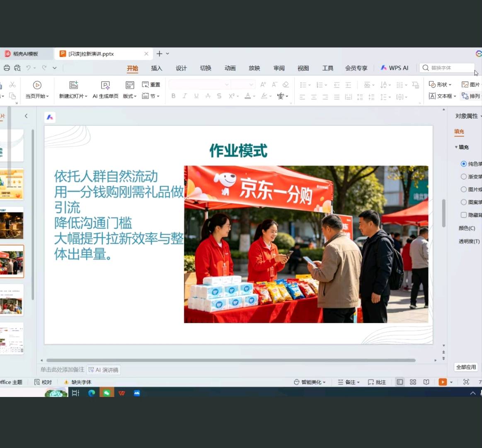This screenshot has width=482, height=448.
Task: Increase font size A+ icon
Action: (263, 84)
